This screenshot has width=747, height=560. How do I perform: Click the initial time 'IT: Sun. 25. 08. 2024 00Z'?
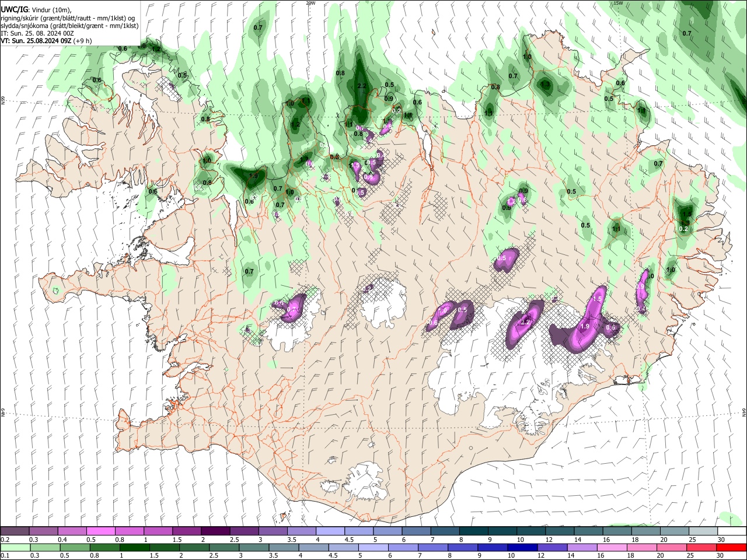coord(37,33)
